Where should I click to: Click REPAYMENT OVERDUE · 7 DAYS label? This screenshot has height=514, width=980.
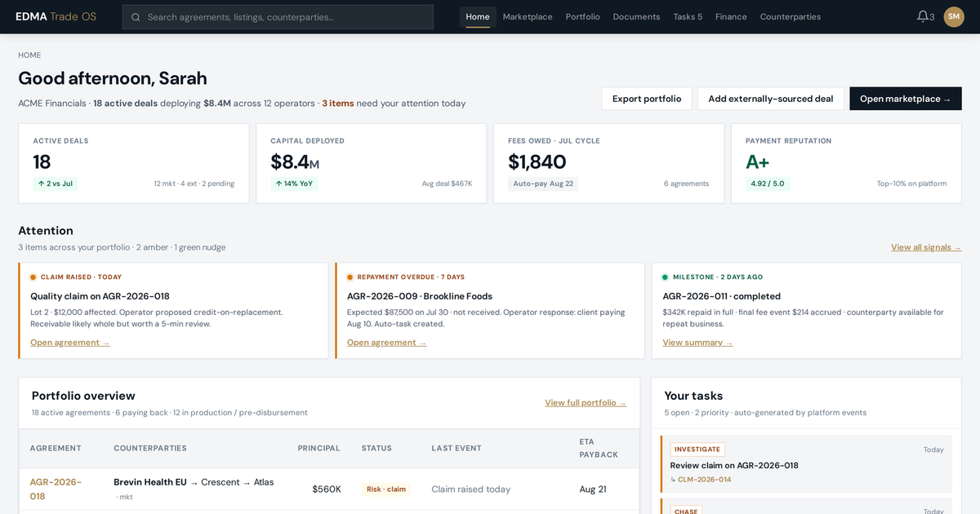click(411, 277)
